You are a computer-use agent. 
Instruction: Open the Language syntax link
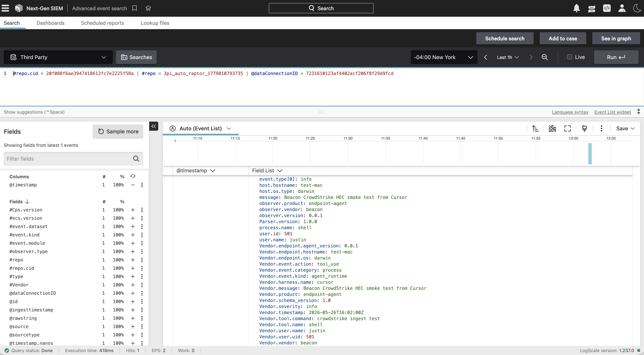point(570,112)
